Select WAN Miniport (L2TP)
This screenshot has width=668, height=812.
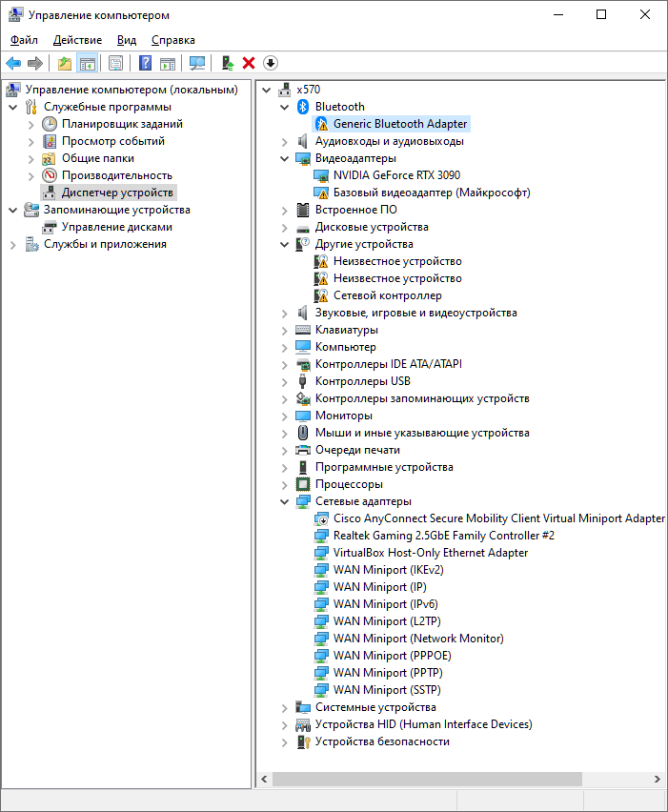(387, 620)
